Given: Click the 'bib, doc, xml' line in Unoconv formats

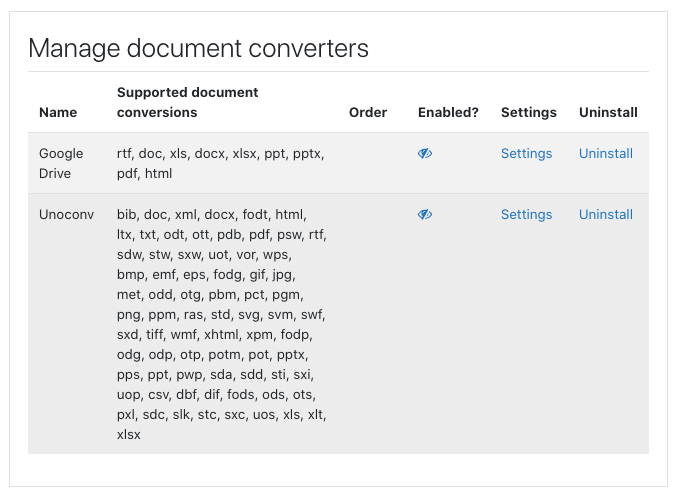Looking at the screenshot, I should click(212, 214).
